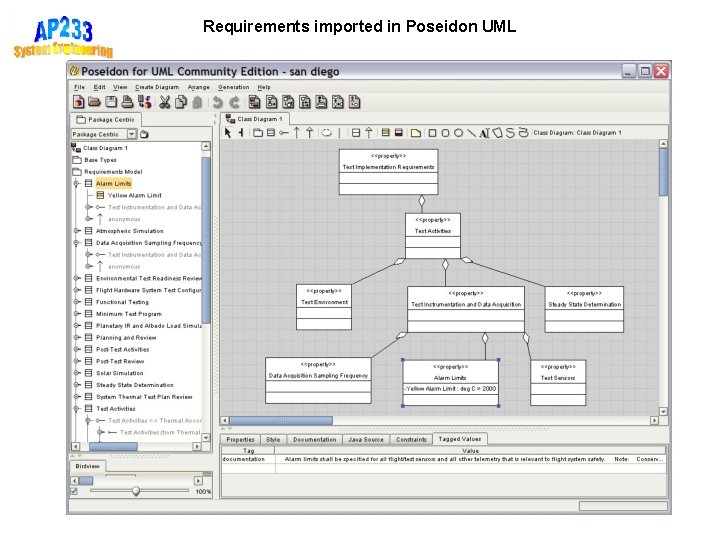The height and width of the screenshot is (540, 720).
Task: Collapse the Test Activities tree node
Action: point(77,409)
